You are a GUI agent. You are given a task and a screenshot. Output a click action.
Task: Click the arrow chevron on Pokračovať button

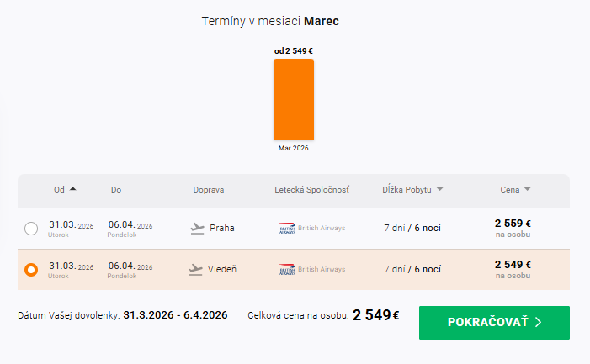[x=538, y=323]
